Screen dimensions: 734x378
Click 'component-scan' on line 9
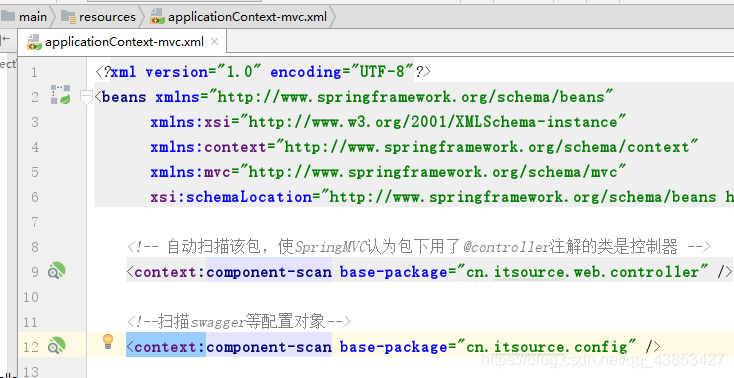269,272
